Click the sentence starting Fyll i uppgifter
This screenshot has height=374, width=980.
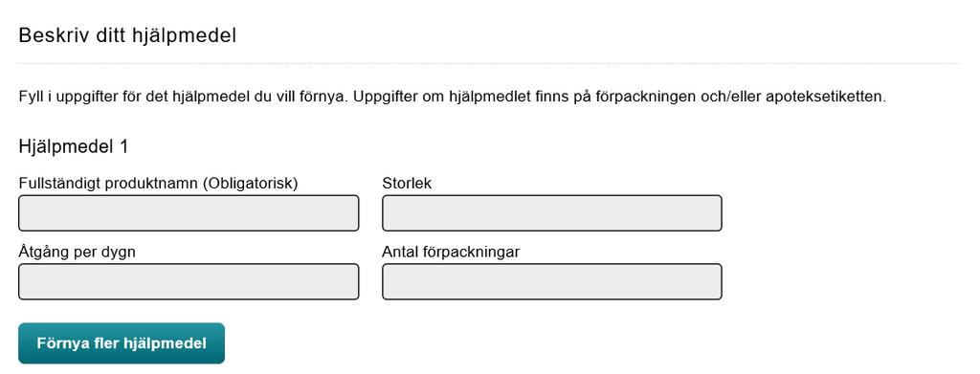(x=180, y=98)
